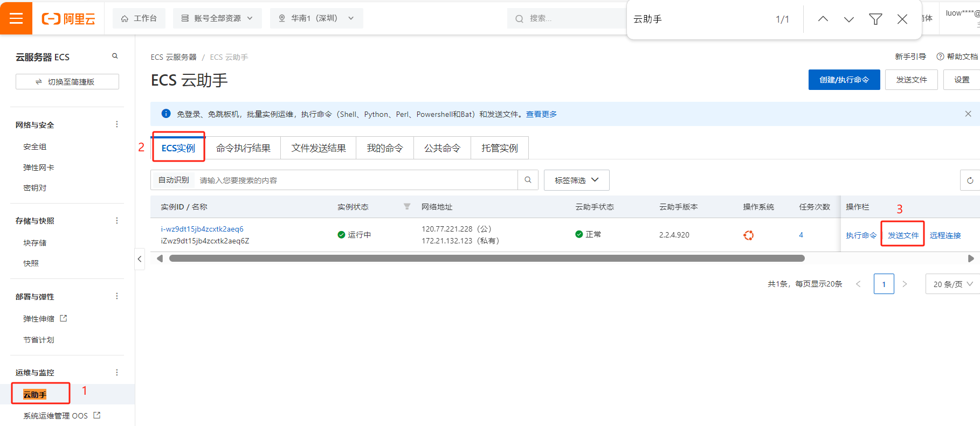This screenshot has height=426, width=980.
Task: Switch to the 公共命令 tab
Action: [442, 148]
